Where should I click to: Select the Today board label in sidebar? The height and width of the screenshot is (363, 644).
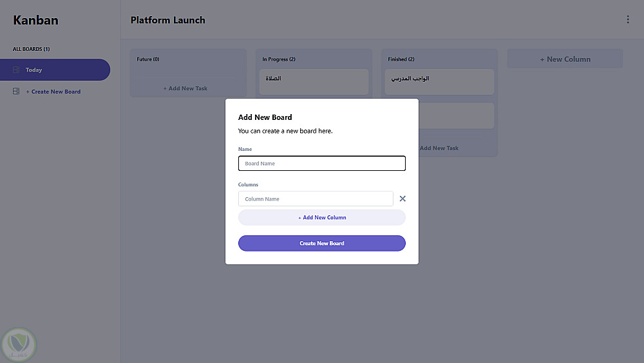[x=34, y=70]
